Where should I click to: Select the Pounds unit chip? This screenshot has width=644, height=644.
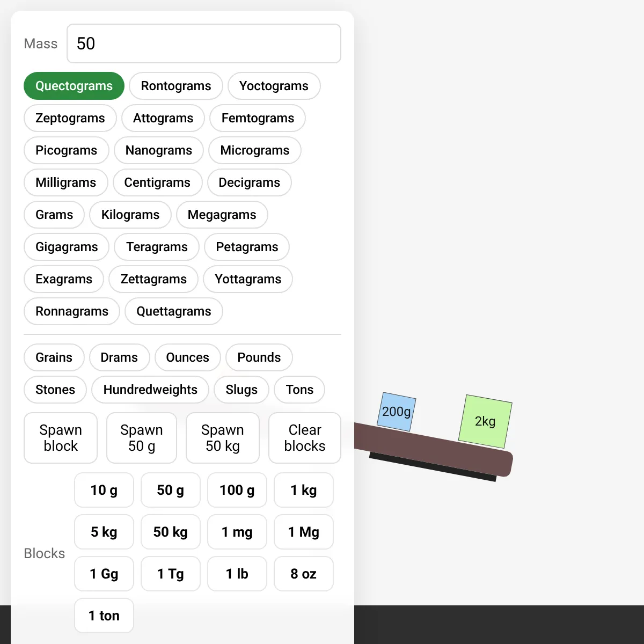259,357
